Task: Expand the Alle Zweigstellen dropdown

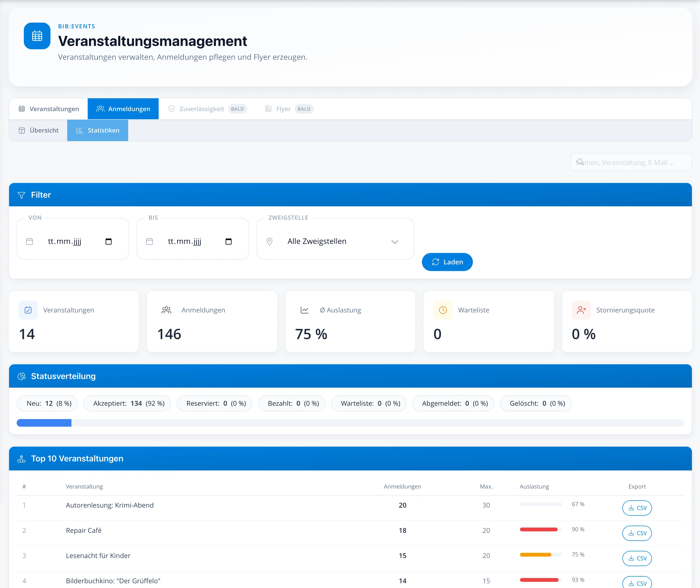Action: (x=335, y=239)
